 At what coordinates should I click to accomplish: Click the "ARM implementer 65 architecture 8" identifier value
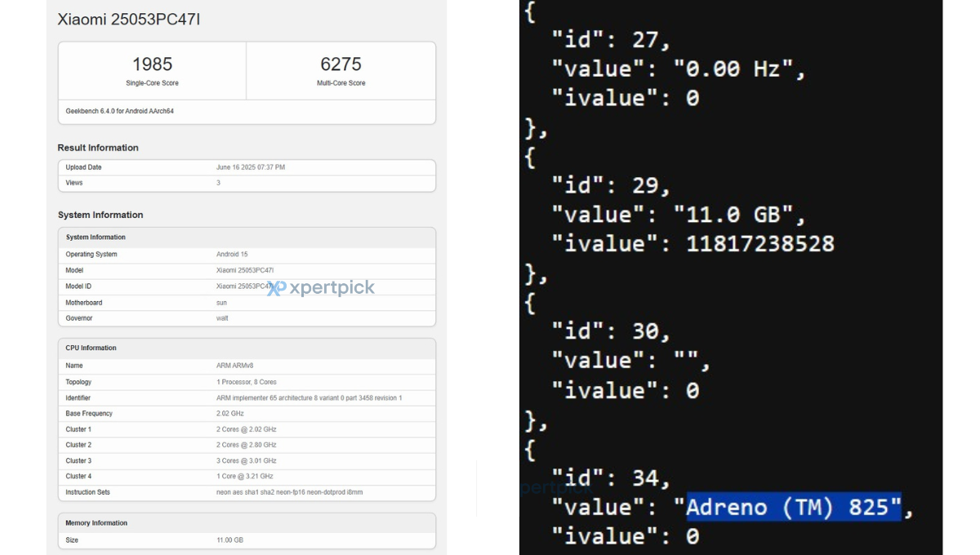click(310, 398)
